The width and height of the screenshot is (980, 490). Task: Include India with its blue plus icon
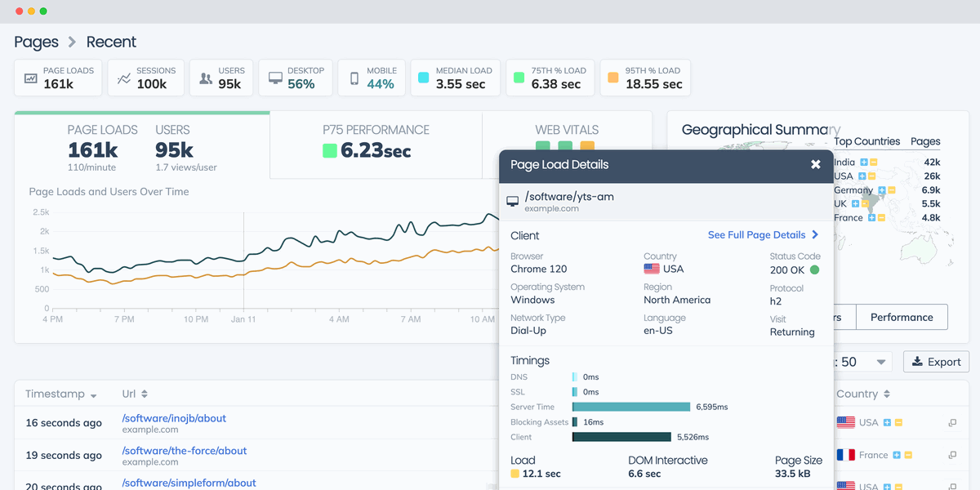[864, 163]
